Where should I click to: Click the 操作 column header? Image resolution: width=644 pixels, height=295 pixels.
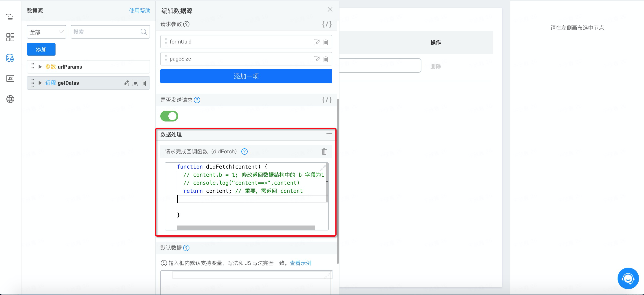436,42
